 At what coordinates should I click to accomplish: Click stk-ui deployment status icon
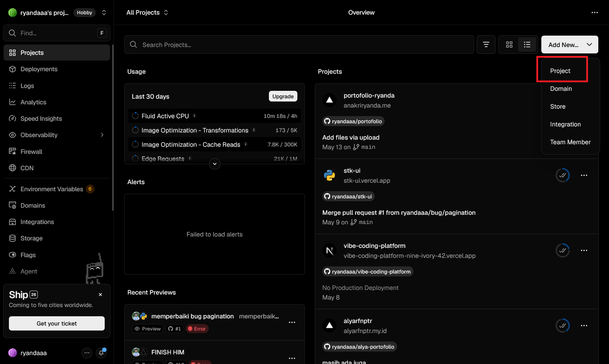click(x=563, y=175)
